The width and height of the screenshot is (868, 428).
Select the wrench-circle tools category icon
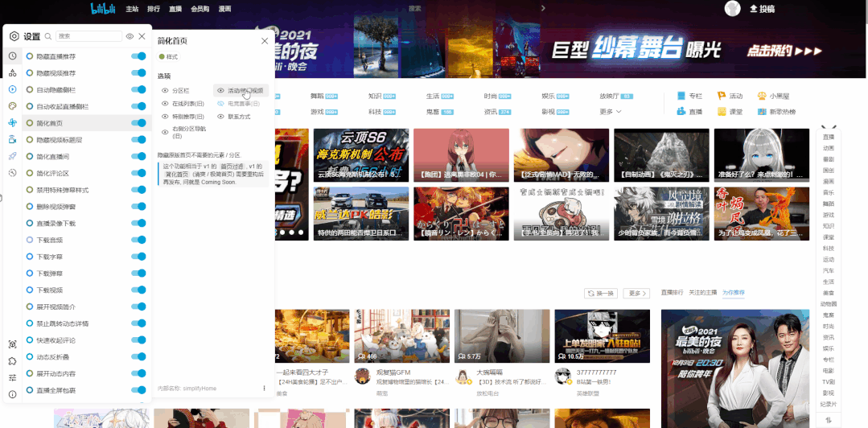[x=12, y=173]
